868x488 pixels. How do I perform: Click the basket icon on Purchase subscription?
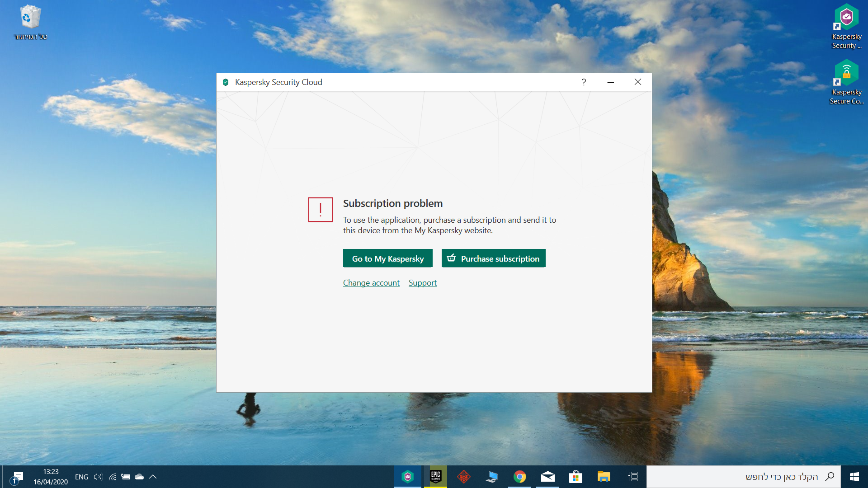tap(451, 258)
